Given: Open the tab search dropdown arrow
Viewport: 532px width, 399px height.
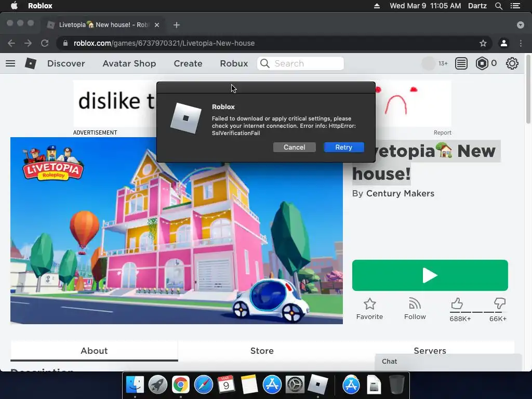Looking at the screenshot, I should pos(521,25).
